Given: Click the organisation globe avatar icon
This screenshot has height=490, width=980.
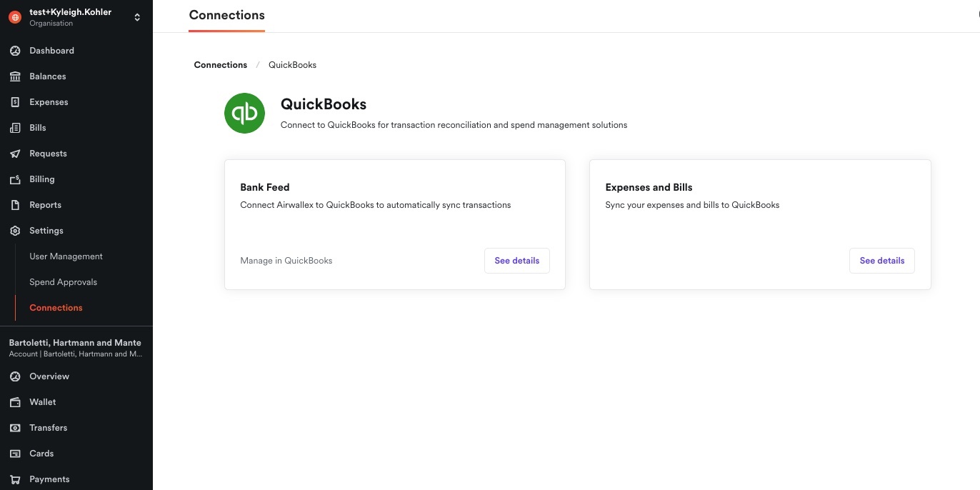Looking at the screenshot, I should tap(15, 17).
